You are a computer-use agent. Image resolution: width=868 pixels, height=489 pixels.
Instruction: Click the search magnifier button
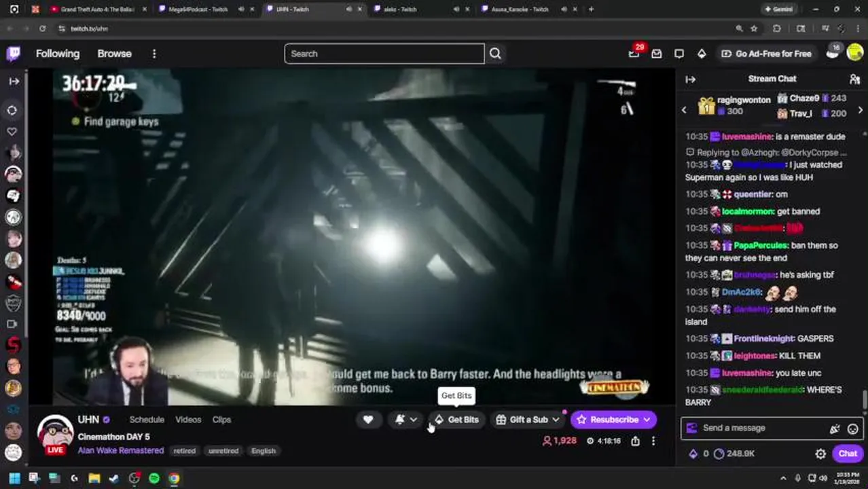(x=495, y=54)
